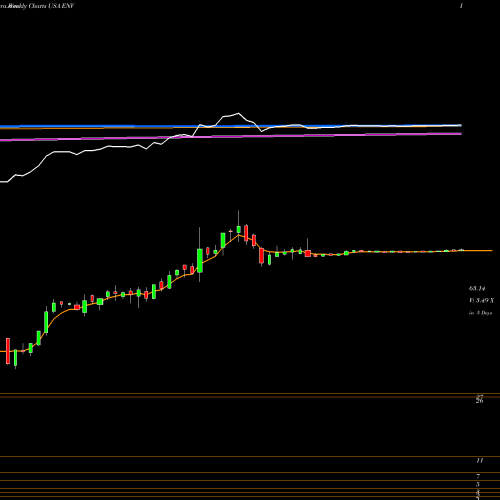Click the axis value 26

[479, 401]
